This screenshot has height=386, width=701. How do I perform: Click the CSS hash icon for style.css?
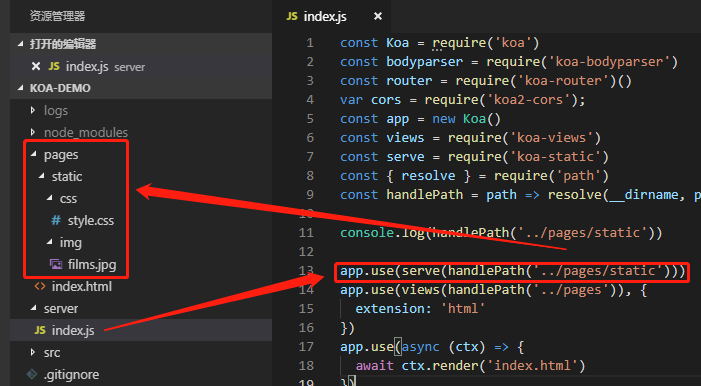coord(56,220)
